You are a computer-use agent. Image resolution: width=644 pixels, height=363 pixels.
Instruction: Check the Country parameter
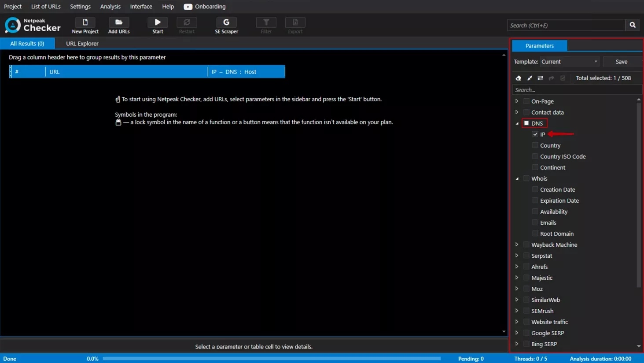pos(535,145)
